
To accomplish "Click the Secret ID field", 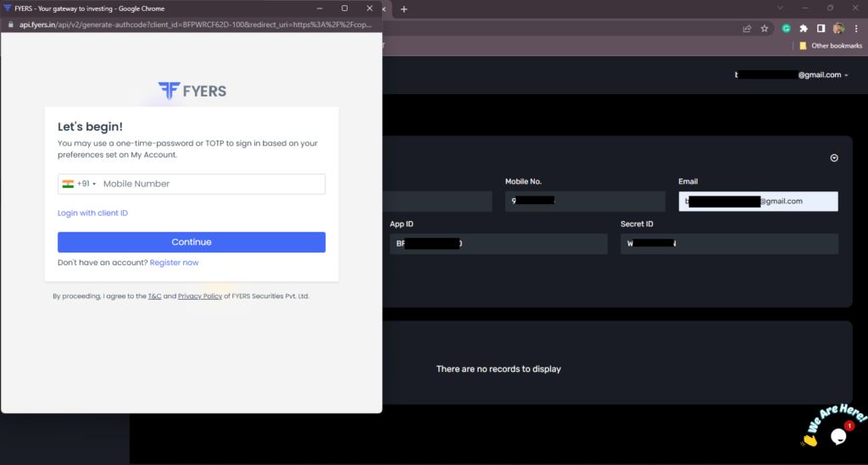I will pyautogui.click(x=730, y=244).
